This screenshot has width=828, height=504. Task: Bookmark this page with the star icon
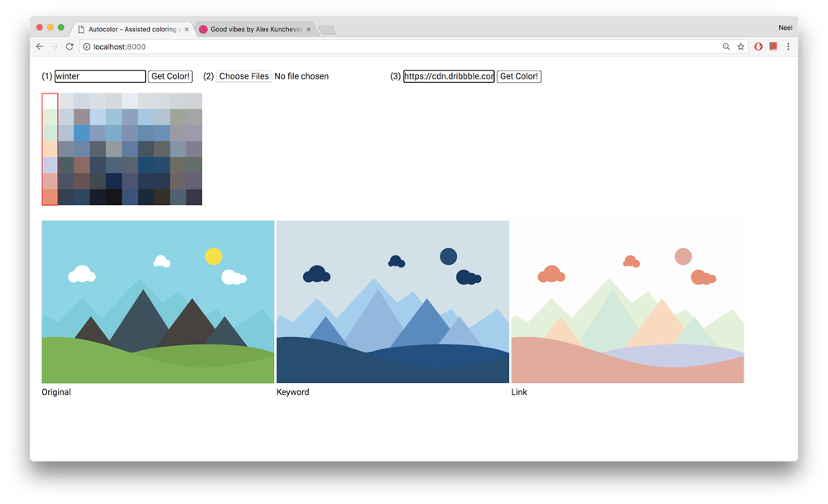click(x=740, y=47)
